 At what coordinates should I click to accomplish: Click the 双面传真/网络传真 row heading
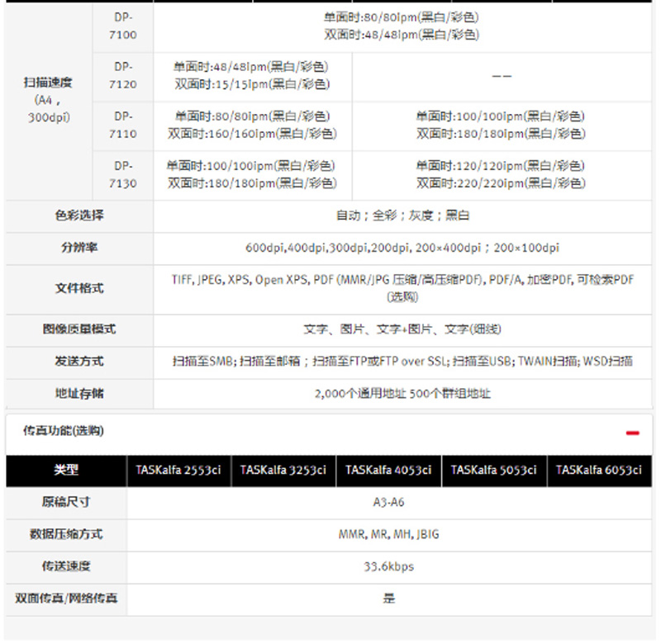tap(66, 599)
